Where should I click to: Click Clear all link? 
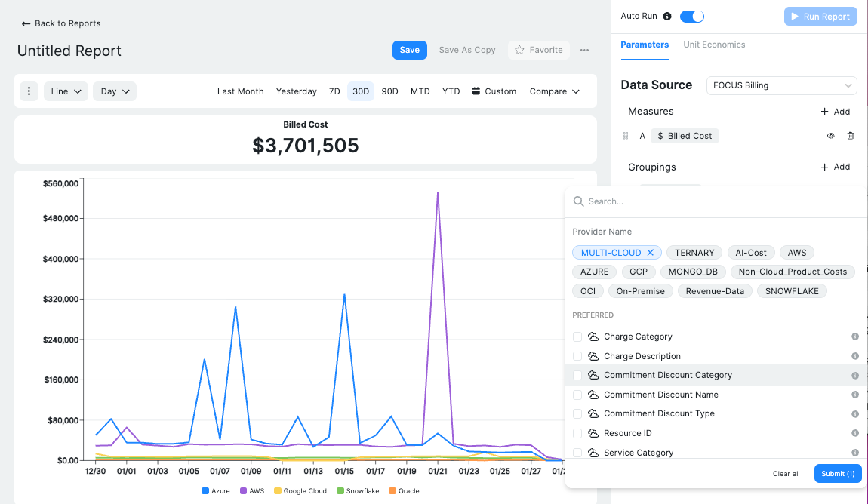pyautogui.click(x=786, y=474)
